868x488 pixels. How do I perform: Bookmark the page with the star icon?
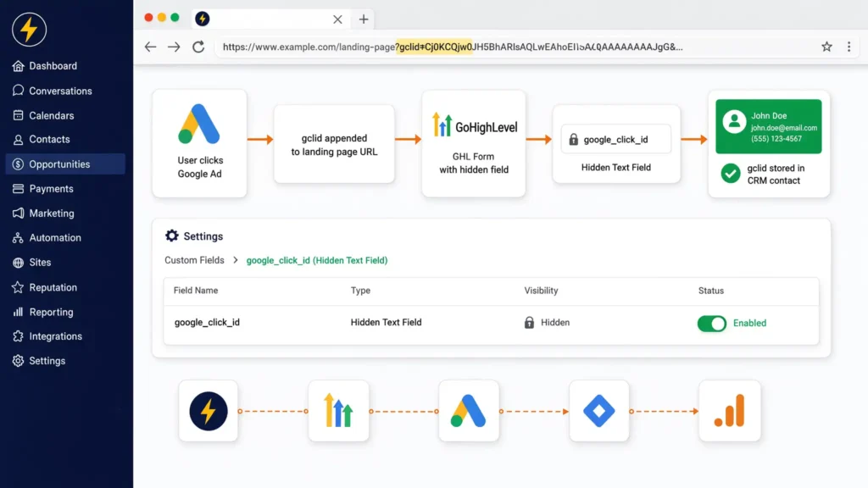click(x=826, y=47)
